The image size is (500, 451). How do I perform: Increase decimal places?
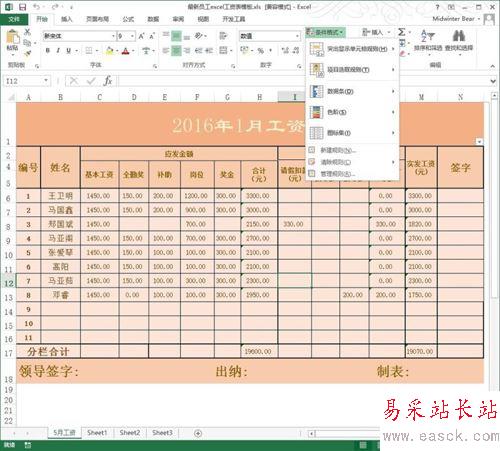(x=285, y=51)
